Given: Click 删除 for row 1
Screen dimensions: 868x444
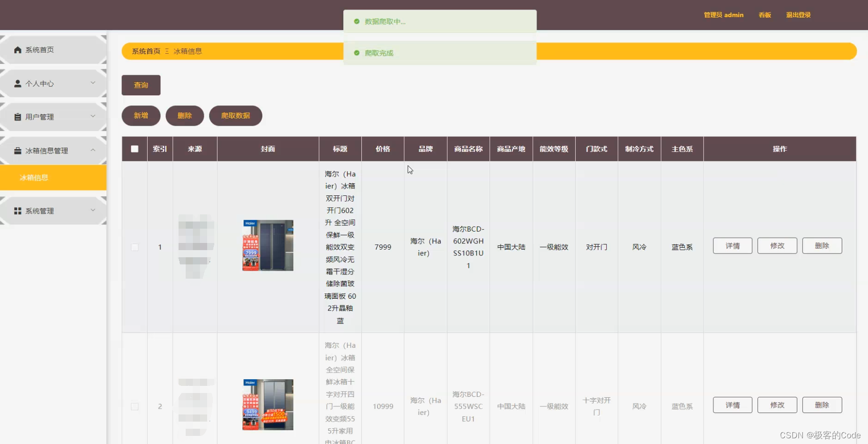Looking at the screenshot, I should pos(822,246).
